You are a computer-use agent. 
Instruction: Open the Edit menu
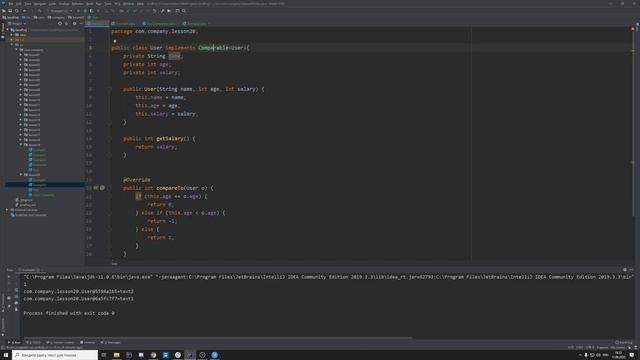coord(19,4)
